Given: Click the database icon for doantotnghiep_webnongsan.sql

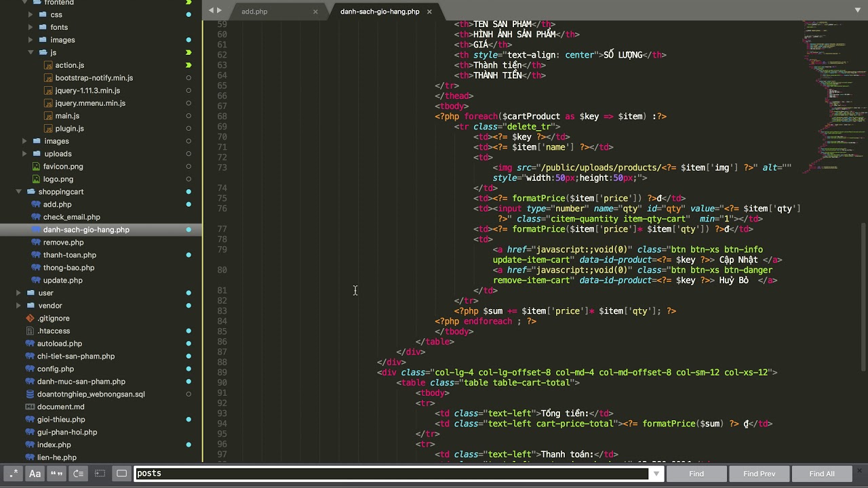Looking at the screenshot, I should [x=30, y=394].
